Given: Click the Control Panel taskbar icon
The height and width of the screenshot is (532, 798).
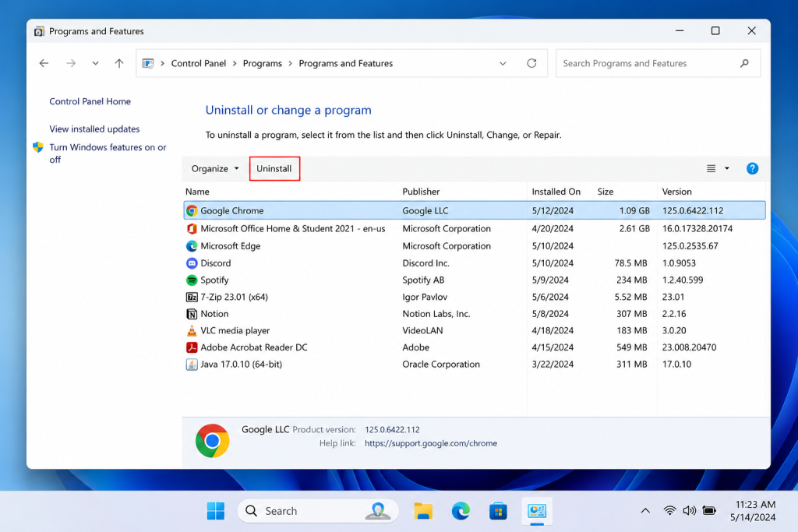Looking at the screenshot, I should tap(537, 511).
